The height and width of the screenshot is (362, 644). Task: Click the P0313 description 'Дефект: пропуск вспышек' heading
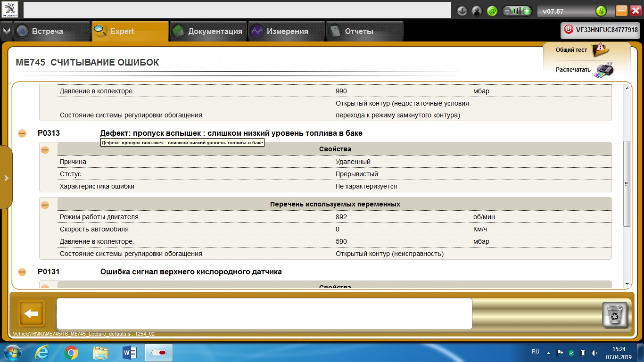tap(231, 133)
